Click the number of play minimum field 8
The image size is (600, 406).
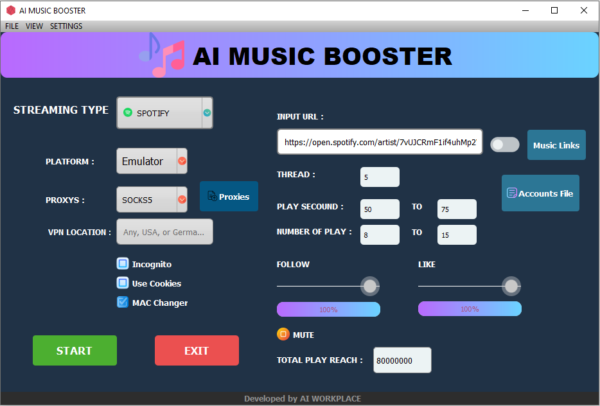click(380, 235)
